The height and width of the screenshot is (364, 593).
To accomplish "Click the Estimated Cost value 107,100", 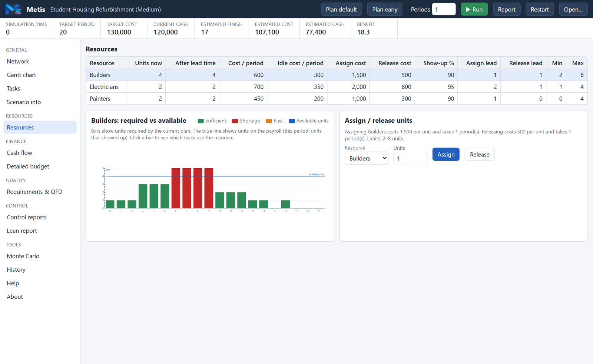I will [x=267, y=32].
